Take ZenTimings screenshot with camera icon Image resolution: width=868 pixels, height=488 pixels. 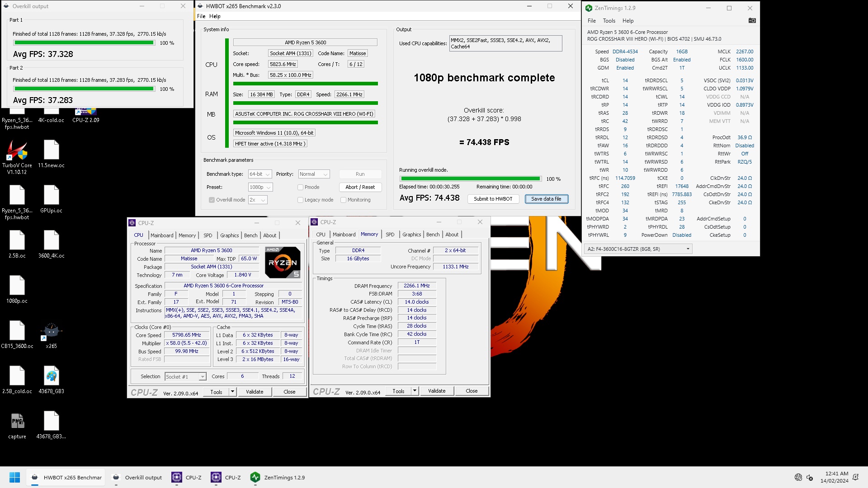752,20
